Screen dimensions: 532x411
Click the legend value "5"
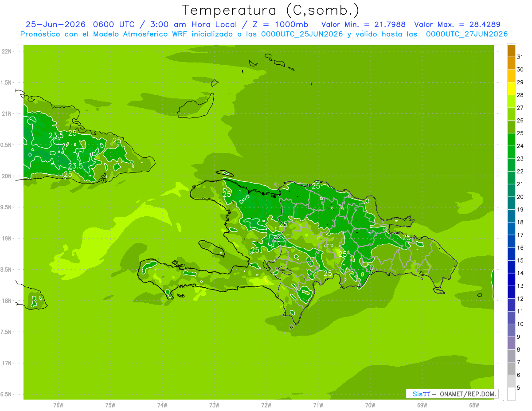[x=519, y=388]
